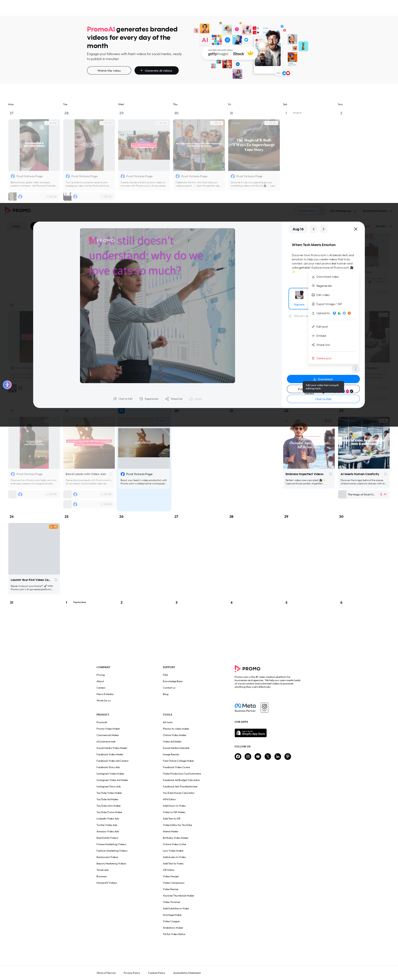
Task: Close the post preview dialog
Action: 355,229
